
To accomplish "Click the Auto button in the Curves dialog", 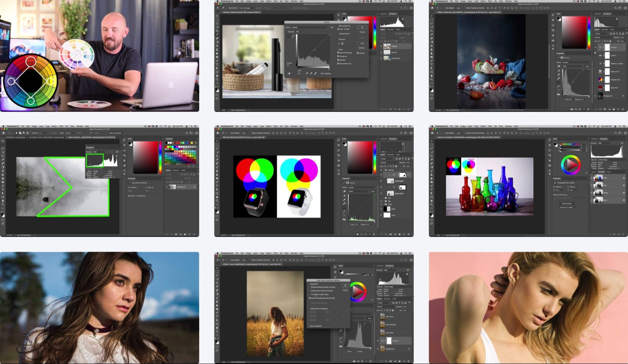I will pyautogui.click(x=362, y=43).
